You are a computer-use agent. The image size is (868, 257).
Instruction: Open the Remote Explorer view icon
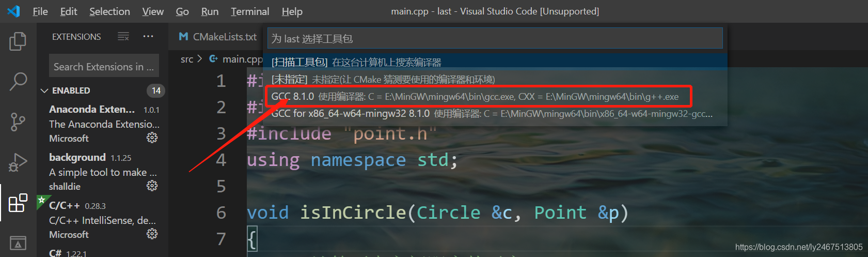18,243
